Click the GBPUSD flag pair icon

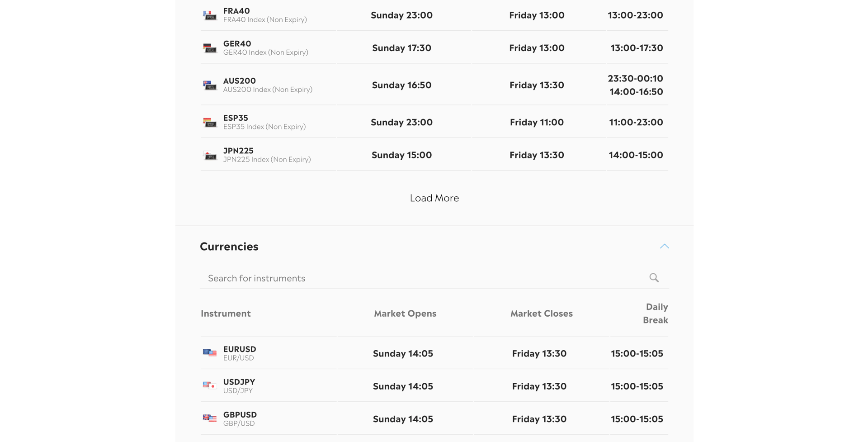pos(210,418)
